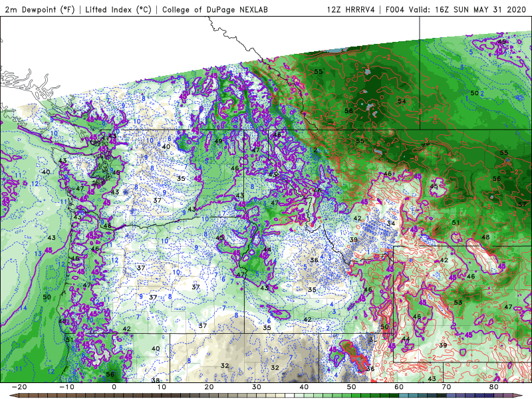Click the -20 label on color scale
532x399 pixels.
(19, 387)
